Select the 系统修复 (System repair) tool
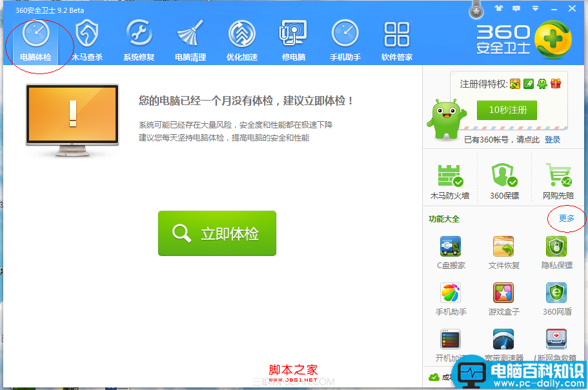 tap(138, 39)
